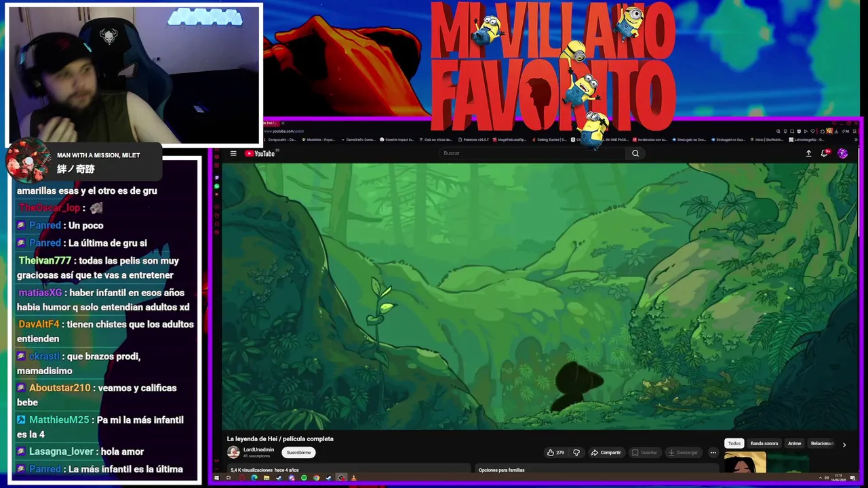The image size is (868, 488).
Task: Click the video player area to pause
Action: tap(539, 296)
